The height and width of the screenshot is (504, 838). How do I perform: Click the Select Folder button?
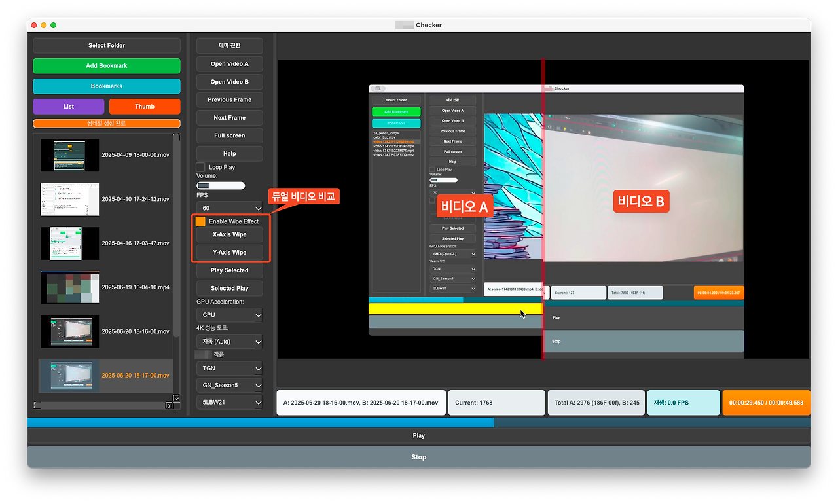click(107, 46)
